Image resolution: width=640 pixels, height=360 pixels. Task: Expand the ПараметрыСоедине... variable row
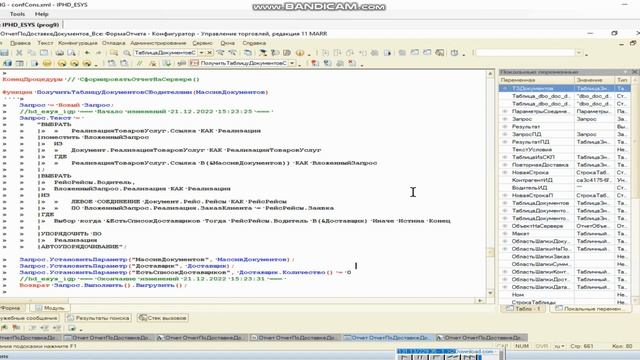click(505, 111)
